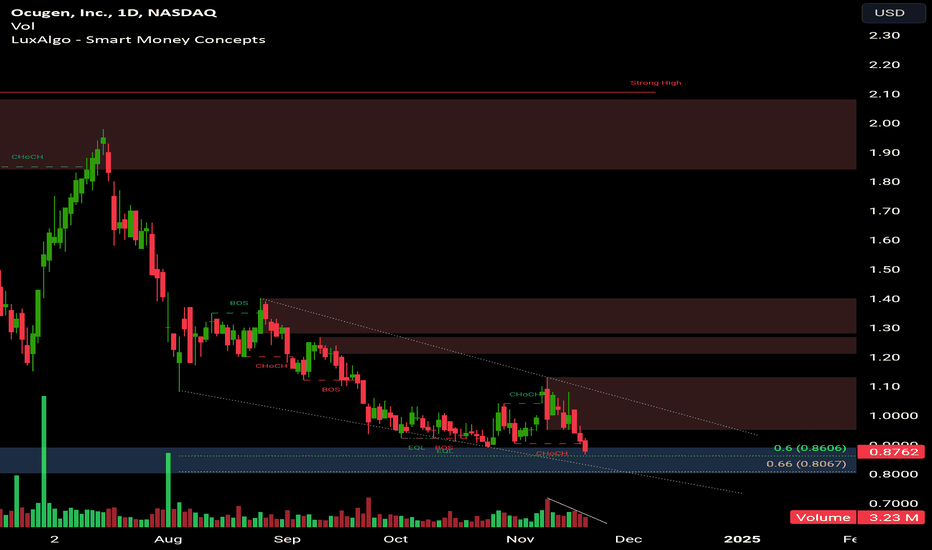Image resolution: width=932 pixels, height=550 pixels.
Task: Click the 1.70 price axis label
Action: coord(884,210)
